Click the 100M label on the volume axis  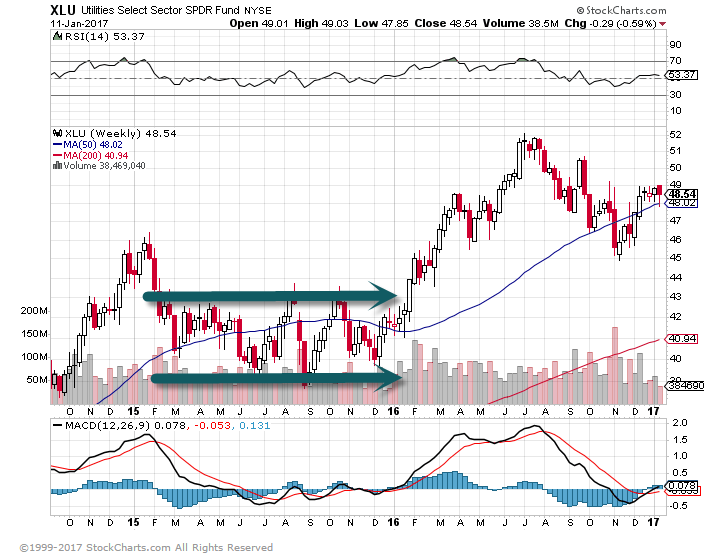click(x=34, y=356)
